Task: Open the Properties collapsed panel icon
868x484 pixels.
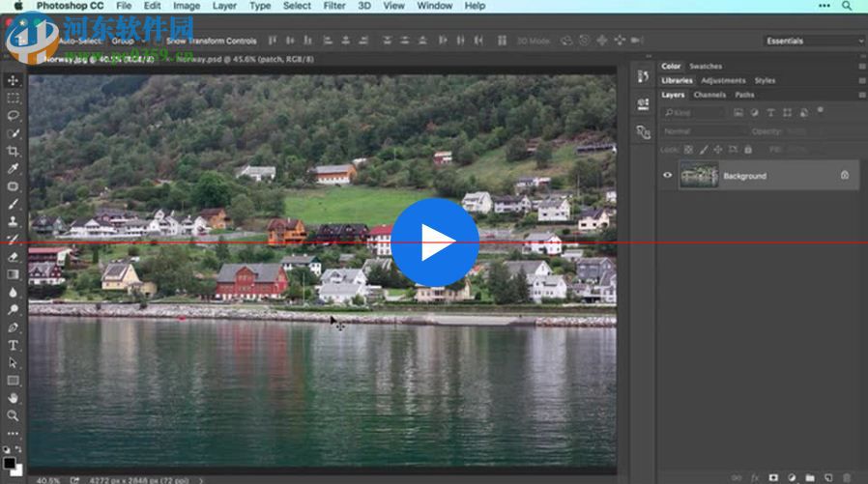Action: click(643, 104)
